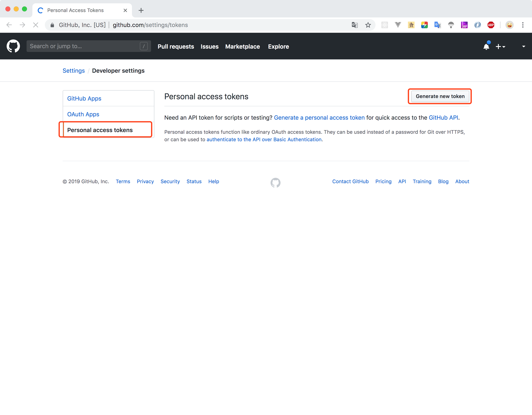Click the colorful square extension icon
532x415 pixels.
(424, 25)
